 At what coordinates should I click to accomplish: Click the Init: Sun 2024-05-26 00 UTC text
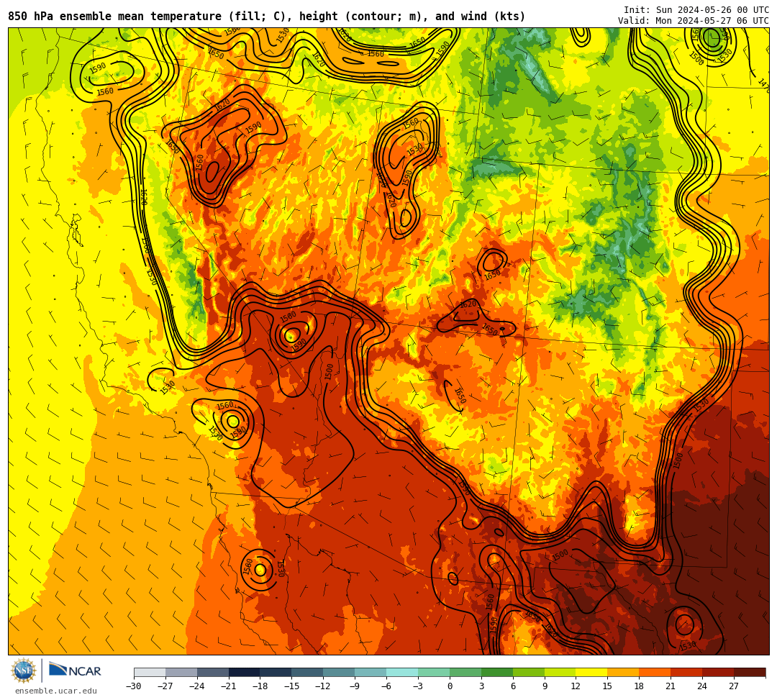tap(696, 10)
